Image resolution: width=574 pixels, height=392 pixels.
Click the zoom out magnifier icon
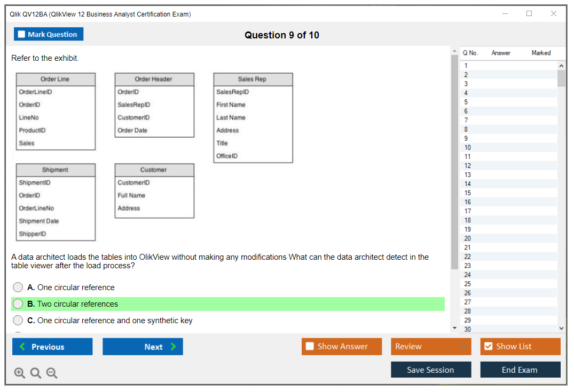[52, 373]
